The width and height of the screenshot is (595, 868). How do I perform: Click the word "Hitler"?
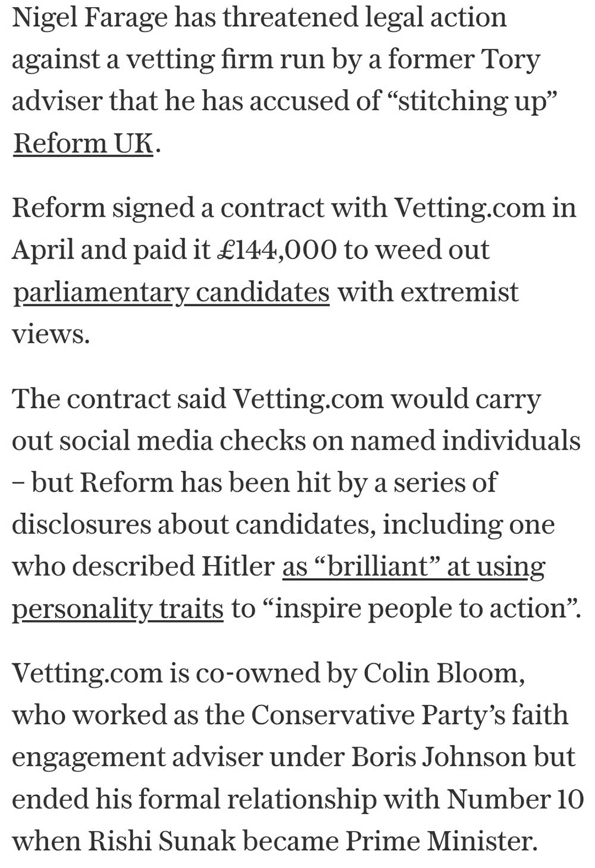238,566
